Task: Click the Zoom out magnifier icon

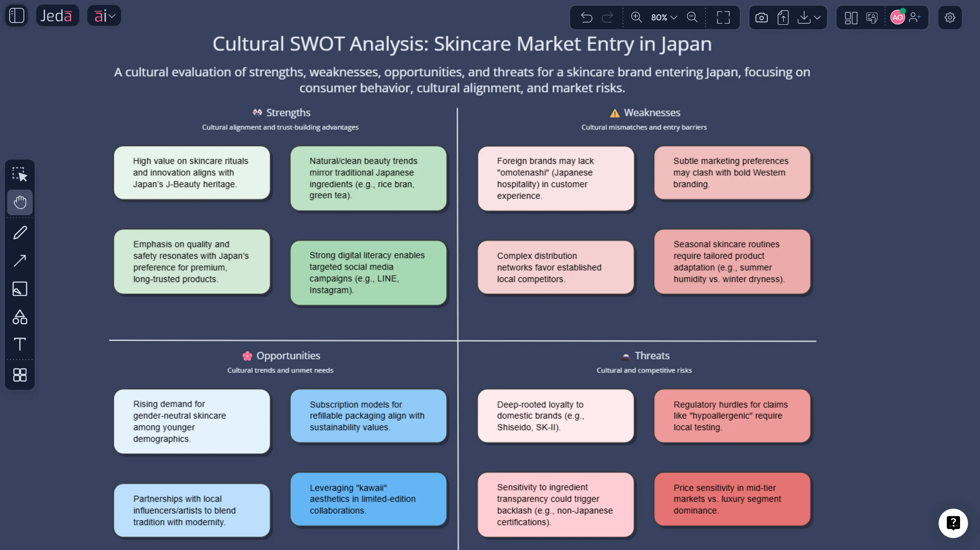Action: pos(692,17)
